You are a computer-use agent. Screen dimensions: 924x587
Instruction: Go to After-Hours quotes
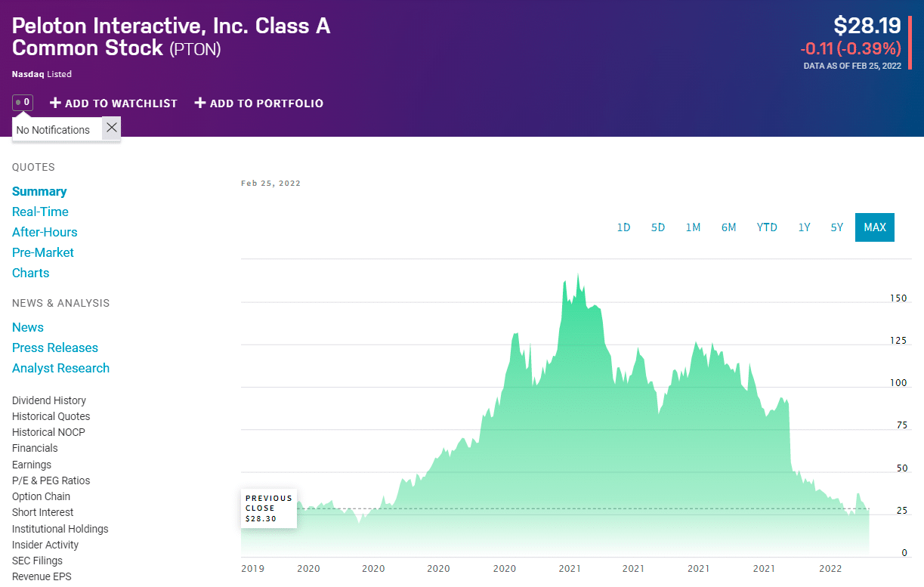pyautogui.click(x=45, y=232)
